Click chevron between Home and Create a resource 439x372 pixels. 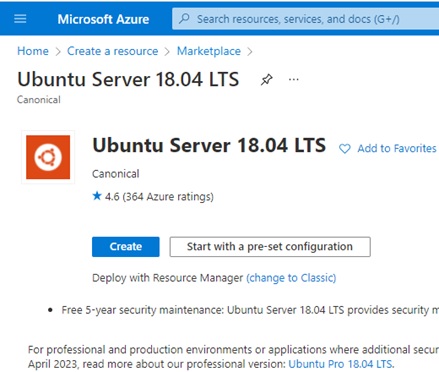click(x=58, y=52)
